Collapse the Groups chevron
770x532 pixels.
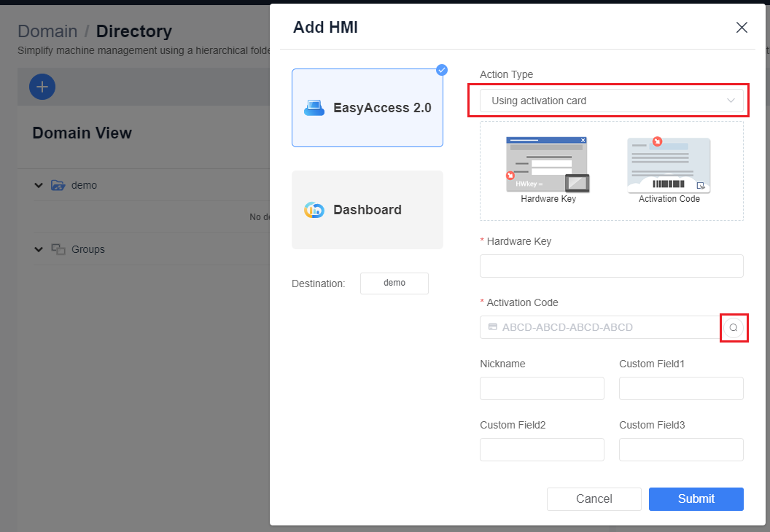pos(39,249)
